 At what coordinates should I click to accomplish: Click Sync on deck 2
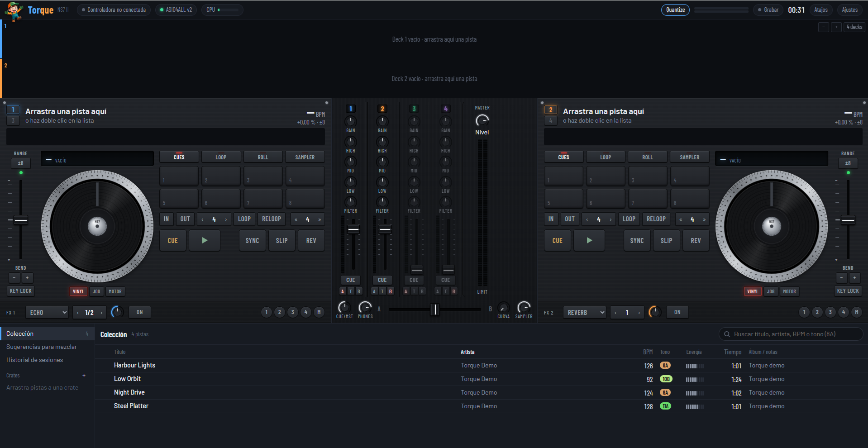(637, 240)
